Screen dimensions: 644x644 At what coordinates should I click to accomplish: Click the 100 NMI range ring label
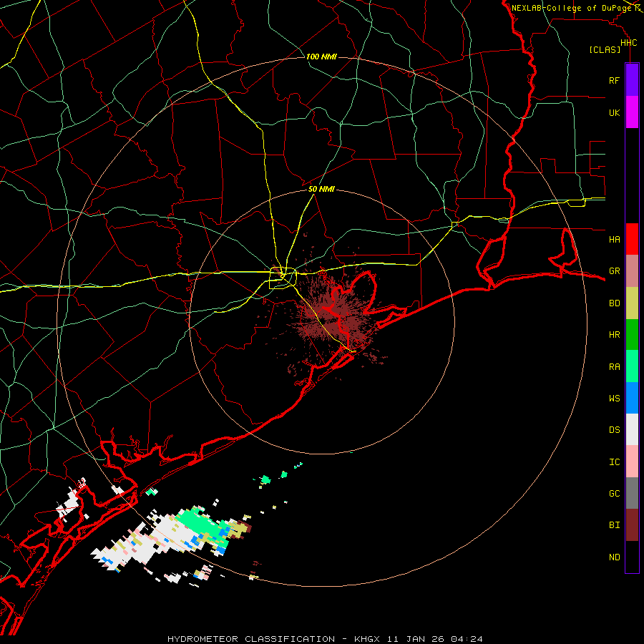point(321,57)
